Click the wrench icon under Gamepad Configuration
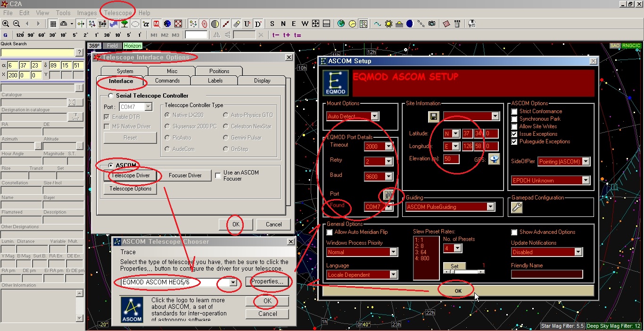 click(517, 207)
